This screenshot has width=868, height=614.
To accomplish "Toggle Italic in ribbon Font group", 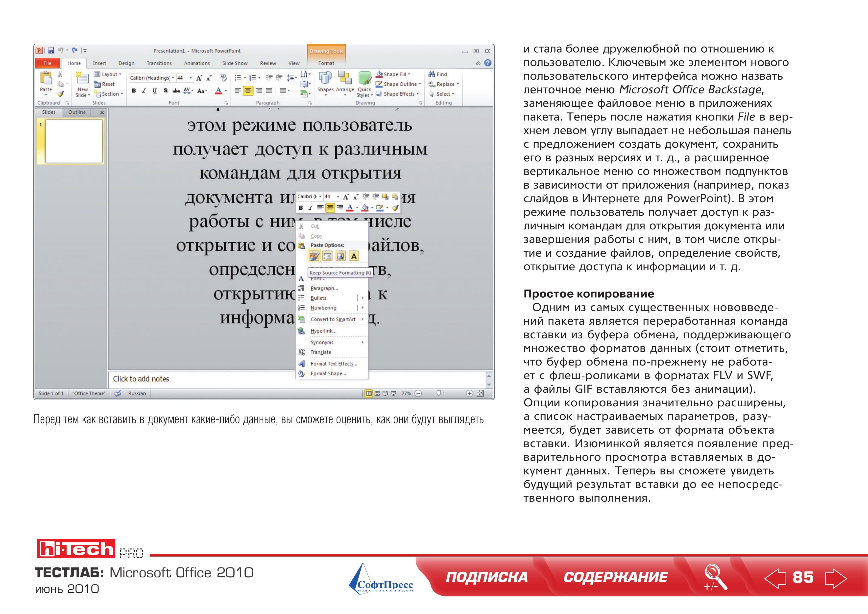I will pos(144,90).
